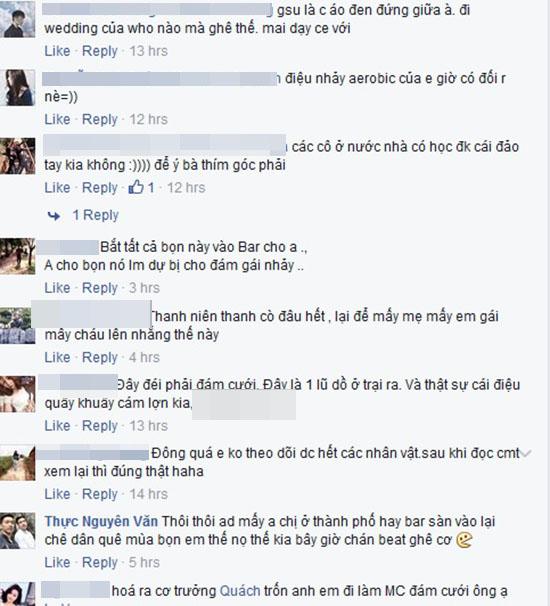This screenshot has height=606, width=550.
Task: Reply to the 'điệu nhảy aerobic' comment
Action: click(x=100, y=119)
